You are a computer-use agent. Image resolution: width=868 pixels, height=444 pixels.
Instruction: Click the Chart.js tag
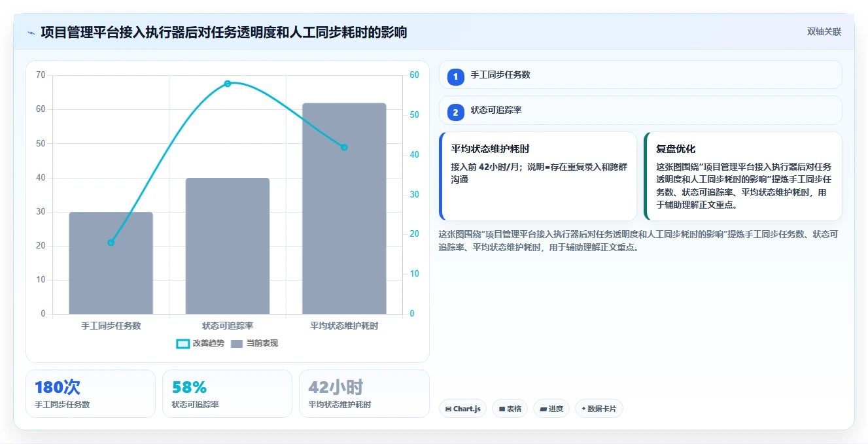(x=462, y=409)
